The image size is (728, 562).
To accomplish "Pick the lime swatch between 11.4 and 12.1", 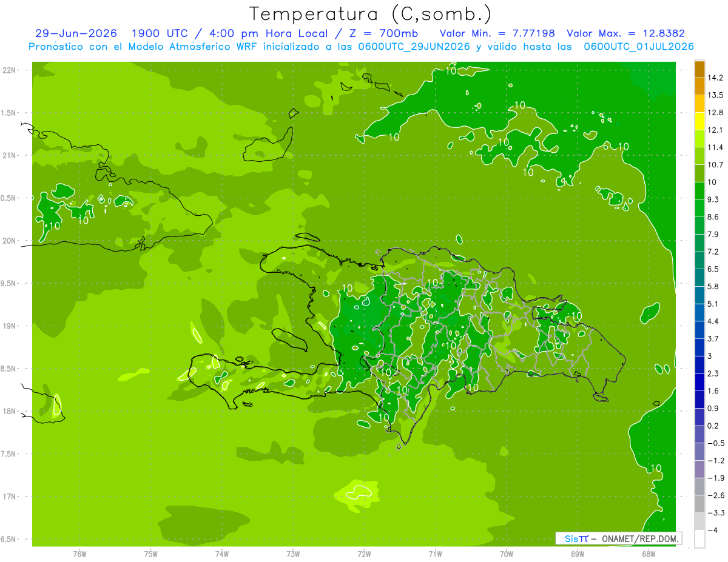I will 699,139.
